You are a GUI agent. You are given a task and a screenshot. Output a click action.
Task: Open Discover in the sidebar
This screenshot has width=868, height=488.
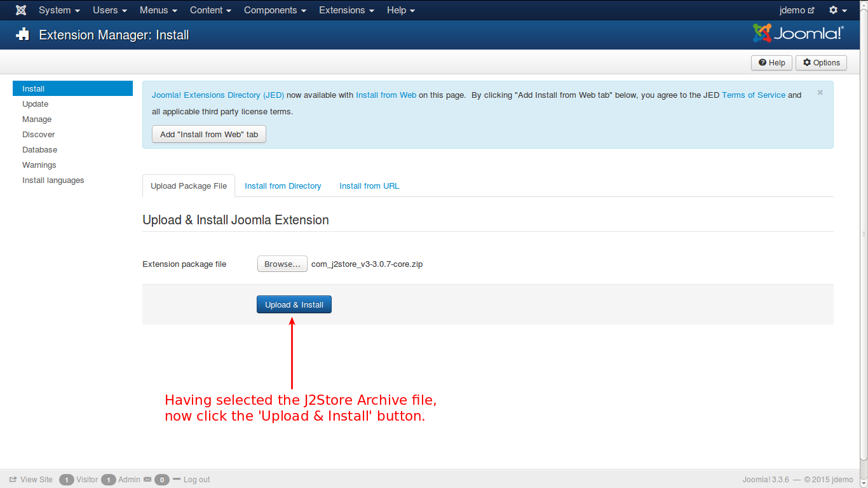[x=39, y=135]
